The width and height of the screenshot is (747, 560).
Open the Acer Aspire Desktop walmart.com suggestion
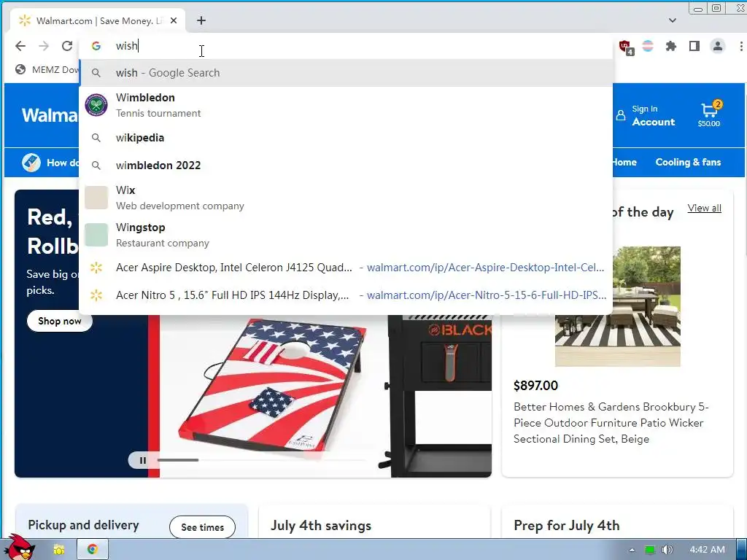point(346,267)
